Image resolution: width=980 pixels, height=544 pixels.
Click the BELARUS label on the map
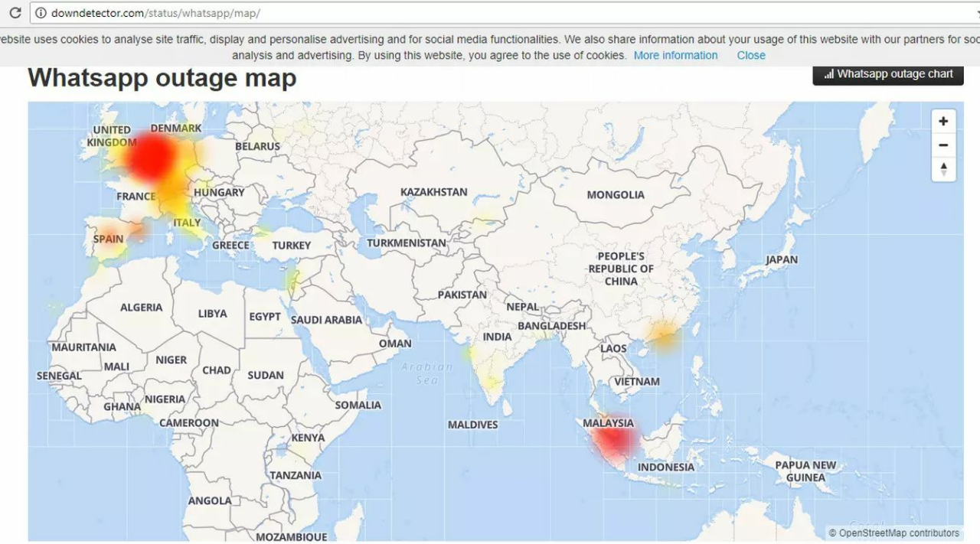[x=257, y=146]
